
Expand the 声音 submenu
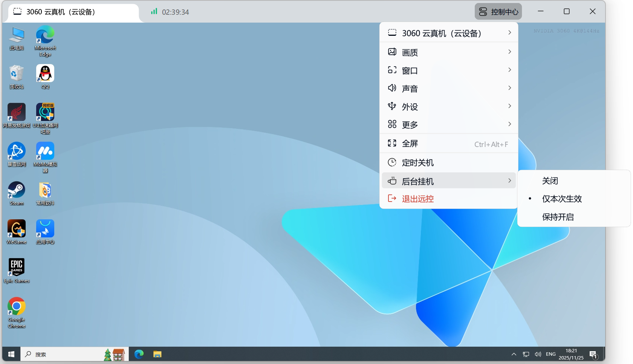[x=448, y=89]
